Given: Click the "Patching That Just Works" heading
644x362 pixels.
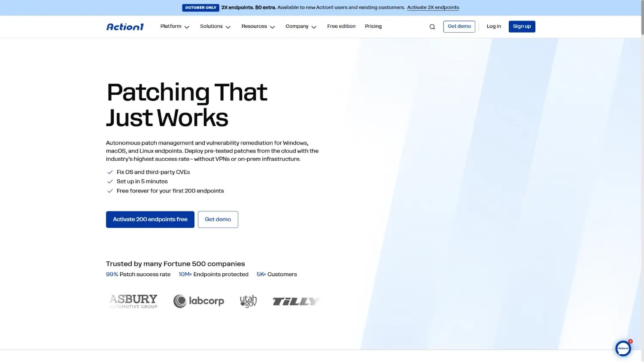Looking at the screenshot, I should 187,105.
